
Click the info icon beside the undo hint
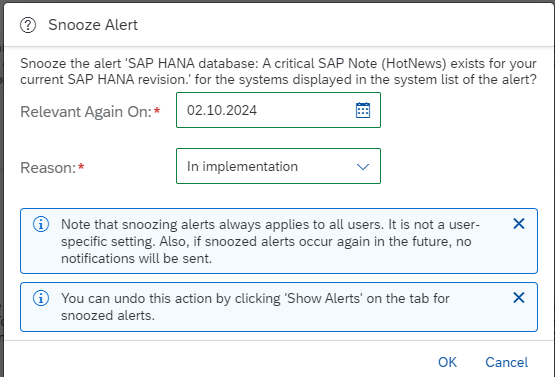click(x=41, y=298)
